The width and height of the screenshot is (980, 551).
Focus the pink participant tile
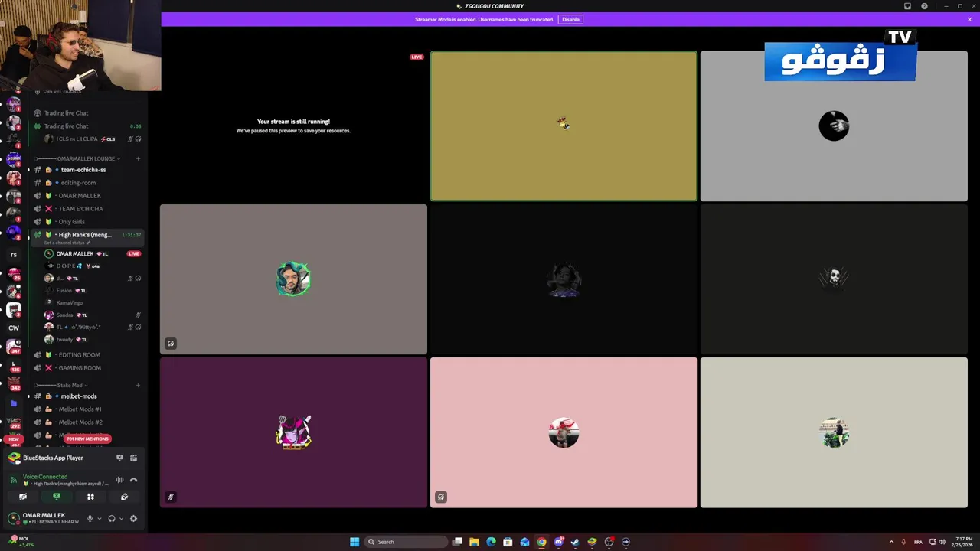click(x=563, y=432)
